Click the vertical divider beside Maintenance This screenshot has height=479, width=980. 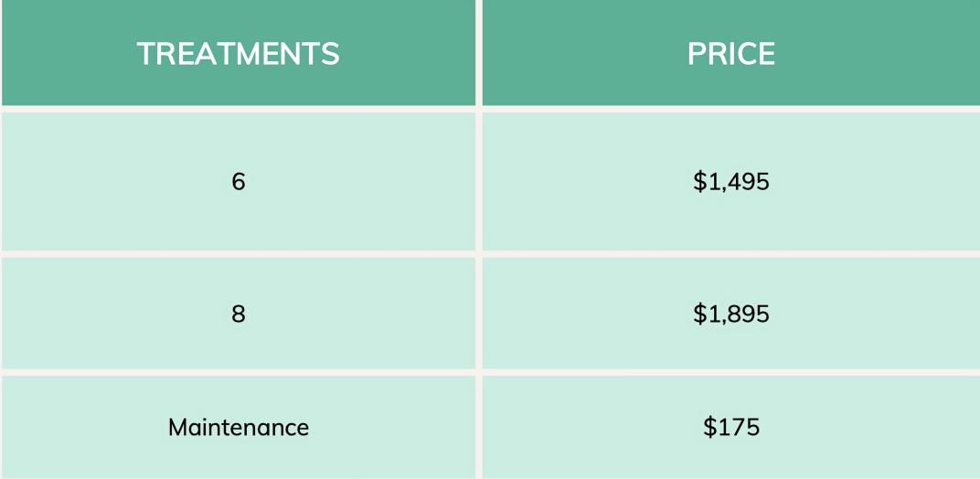[479, 427]
